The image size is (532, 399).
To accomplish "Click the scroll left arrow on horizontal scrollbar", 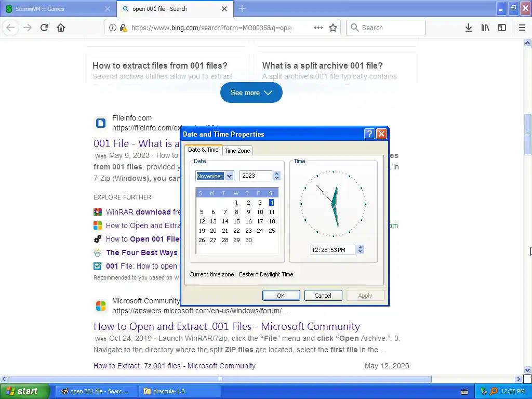I will [4, 379].
